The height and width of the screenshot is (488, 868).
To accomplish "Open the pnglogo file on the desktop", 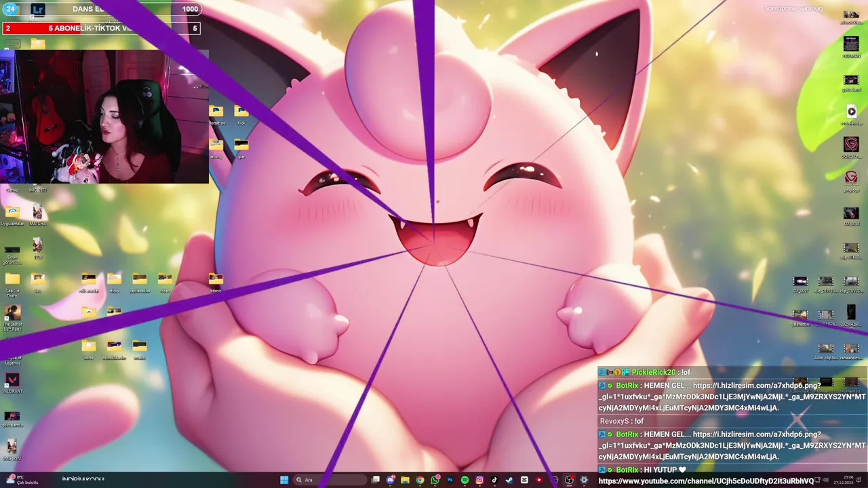I will [x=851, y=181].
